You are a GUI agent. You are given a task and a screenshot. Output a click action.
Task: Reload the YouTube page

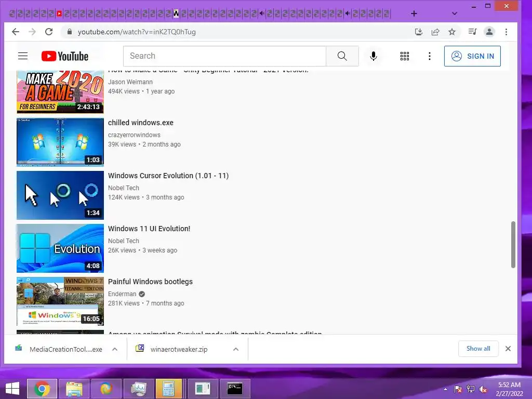49,32
